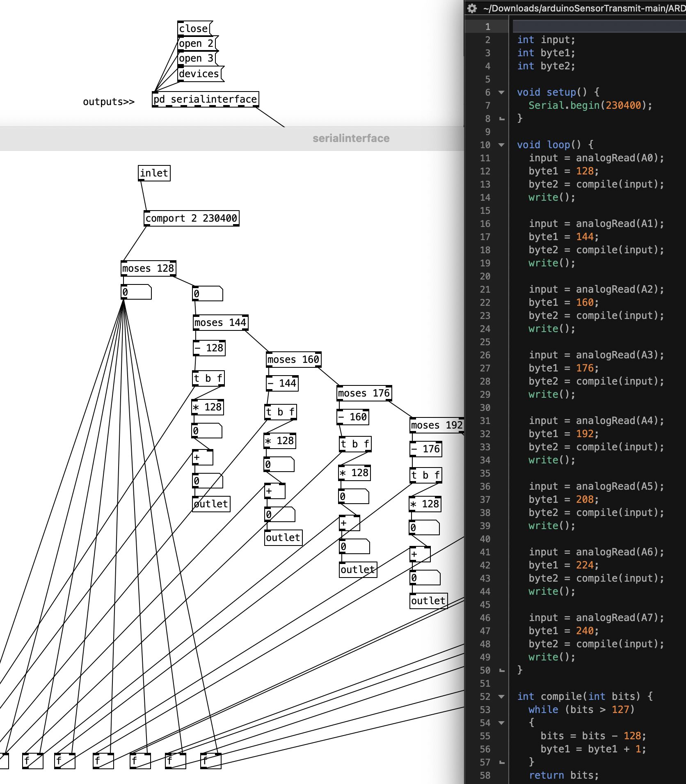Screen dimensions: 686x784
Task: Click the gear icon in editor title bar
Action: [x=472, y=8]
